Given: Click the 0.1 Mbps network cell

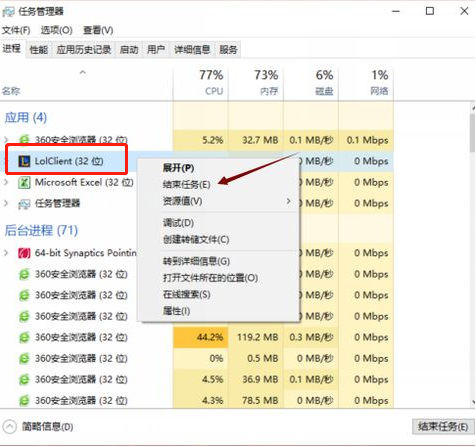Looking at the screenshot, I should pyautogui.click(x=366, y=140).
